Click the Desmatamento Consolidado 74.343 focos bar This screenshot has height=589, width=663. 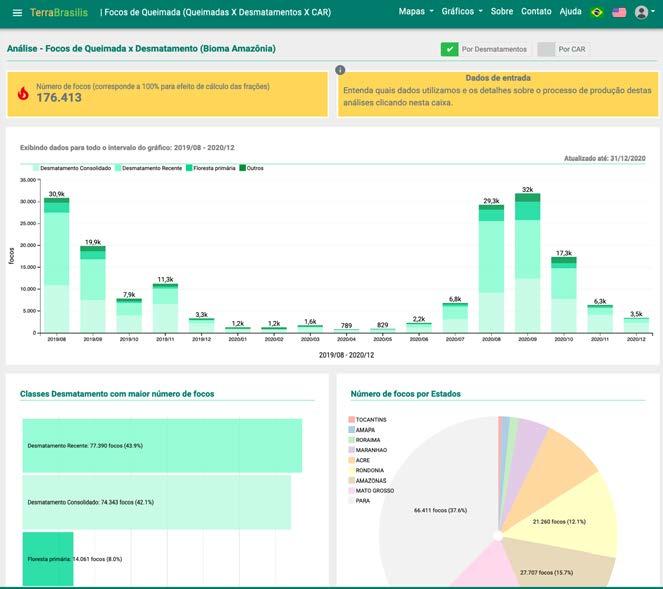coord(157,502)
